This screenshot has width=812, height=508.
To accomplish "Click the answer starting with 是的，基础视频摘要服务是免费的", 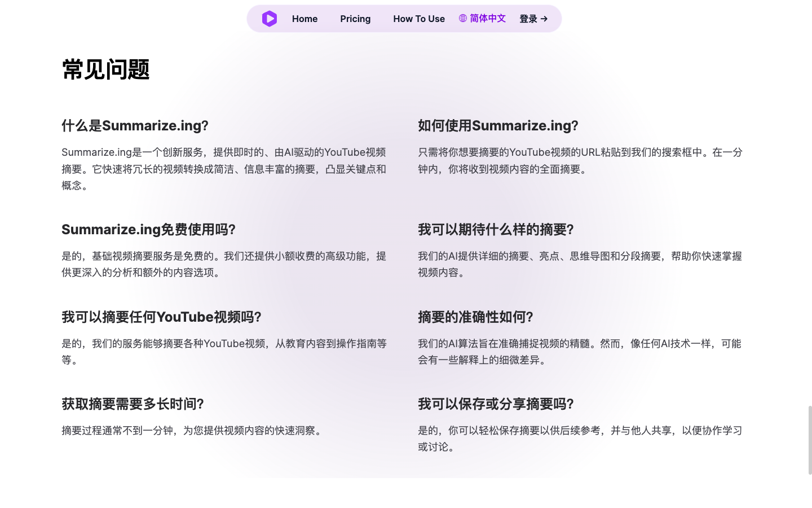I will [224, 264].
